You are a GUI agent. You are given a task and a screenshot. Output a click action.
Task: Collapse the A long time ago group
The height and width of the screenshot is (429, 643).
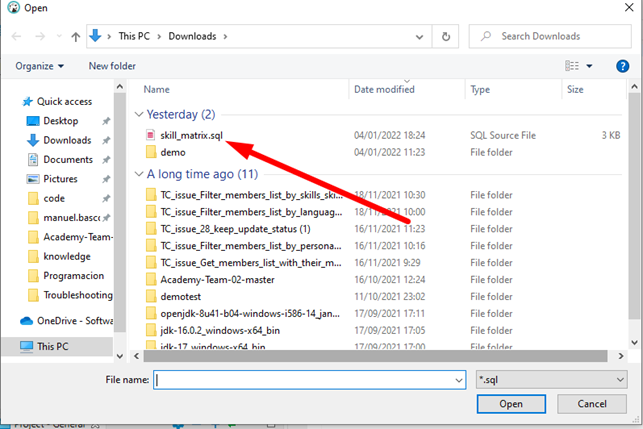pyautogui.click(x=139, y=174)
